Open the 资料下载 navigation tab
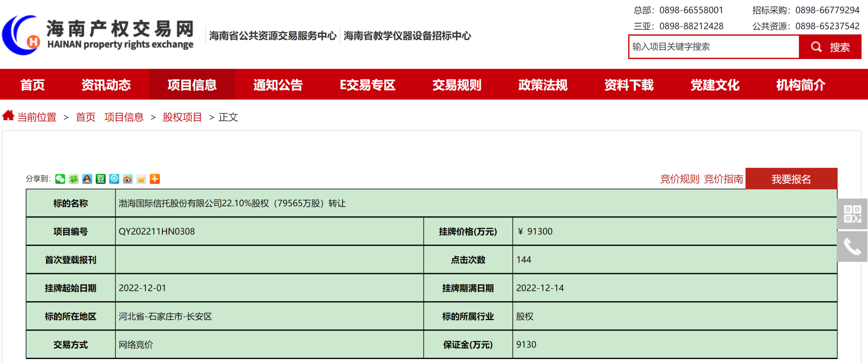The width and height of the screenshot is (868, 363). pyautogui.click(x=629, y=85)
